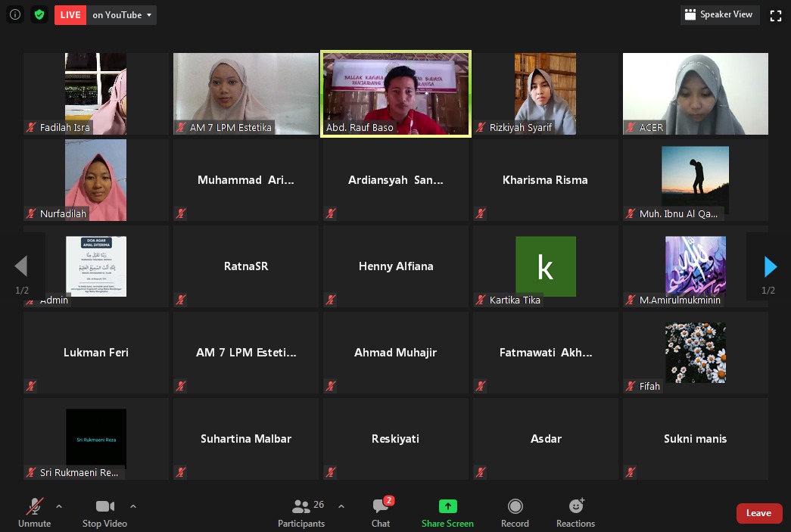
Task: Stop the video camera
Action: pos(104,513)
